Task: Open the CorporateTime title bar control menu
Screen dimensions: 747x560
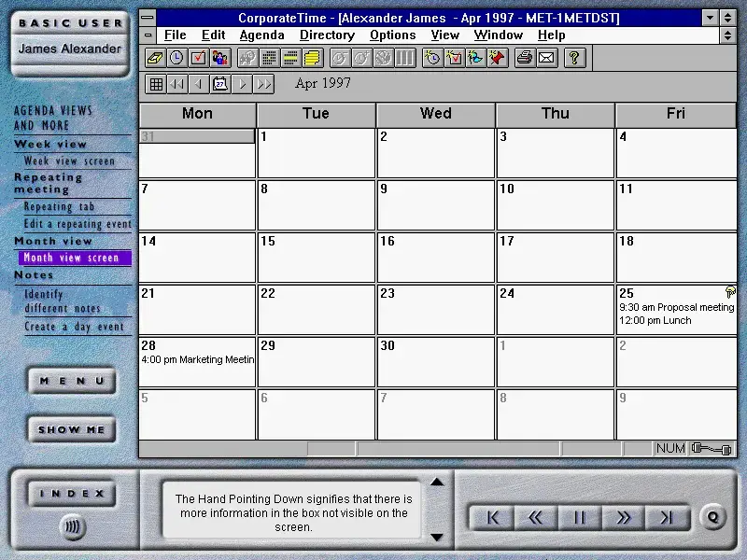Action: tap(148, 18)
